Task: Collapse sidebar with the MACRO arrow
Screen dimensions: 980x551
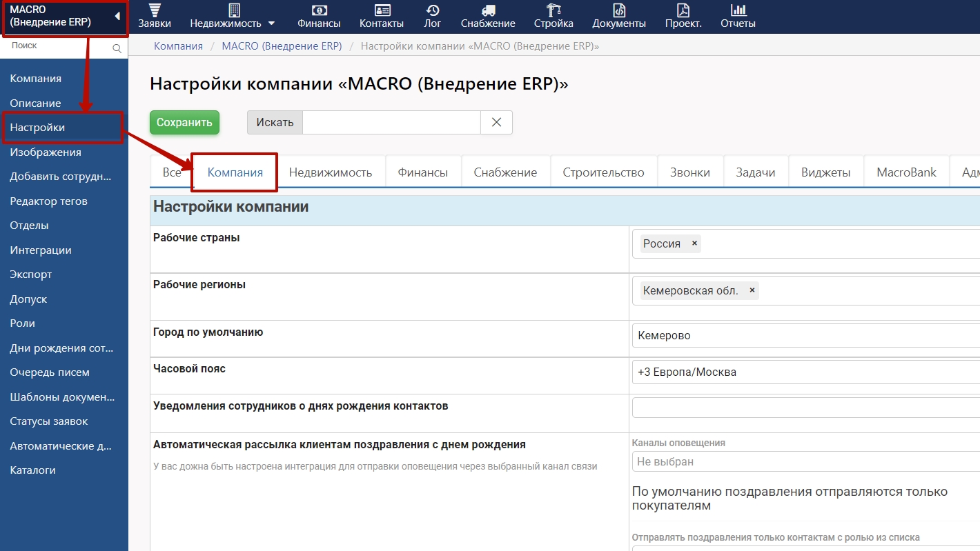Action: tap(117, 16)
